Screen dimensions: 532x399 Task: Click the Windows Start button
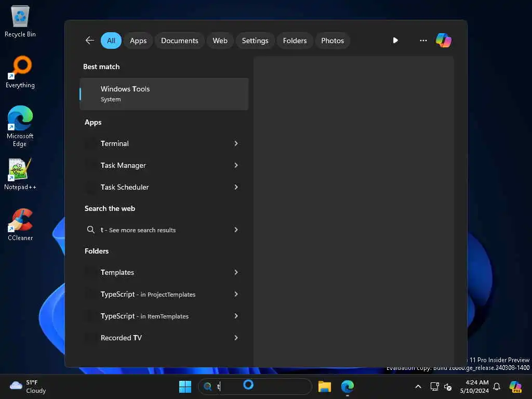click(185, 387)
